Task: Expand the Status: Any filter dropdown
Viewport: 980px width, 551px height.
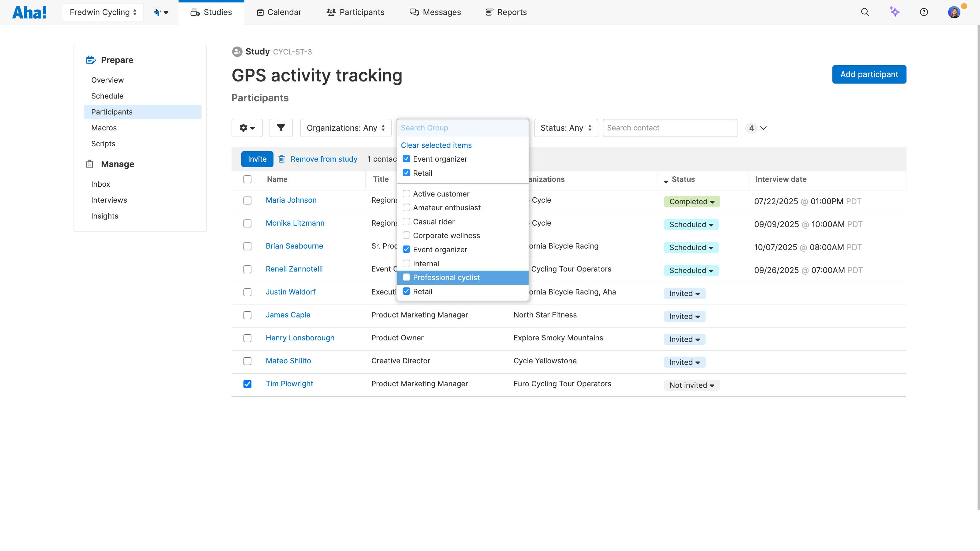Action: pyautogui.click(x=566, y=128)
